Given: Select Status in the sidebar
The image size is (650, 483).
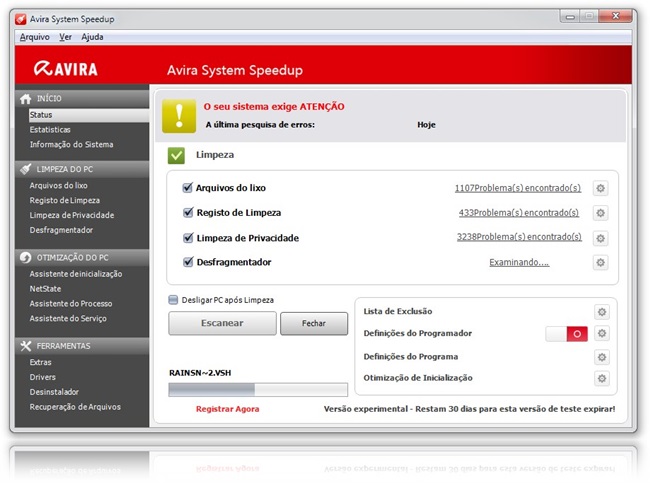Looking at the screenshot, I should 89,115.
